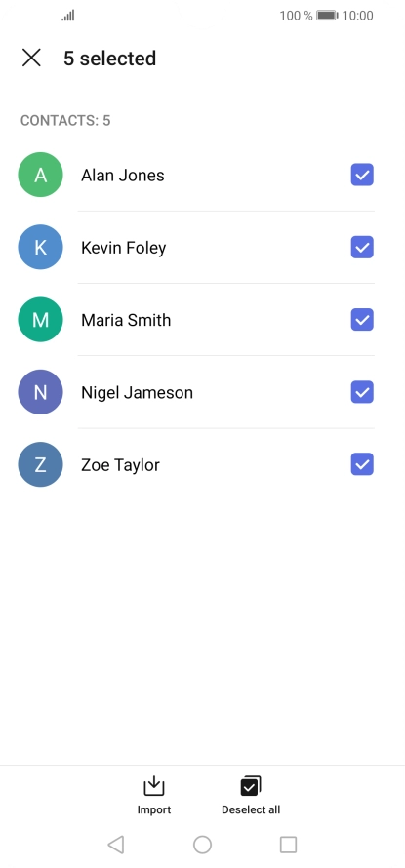The height and width of the screenshot is (868, 405).
Task: Uncheck the Maria Smith checkbox
Action: [362, 320]
